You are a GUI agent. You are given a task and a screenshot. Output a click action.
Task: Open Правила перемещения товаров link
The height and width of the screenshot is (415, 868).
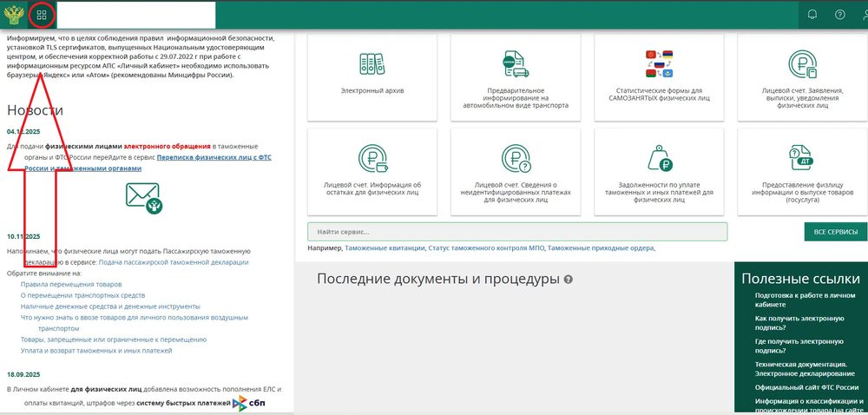71,285
